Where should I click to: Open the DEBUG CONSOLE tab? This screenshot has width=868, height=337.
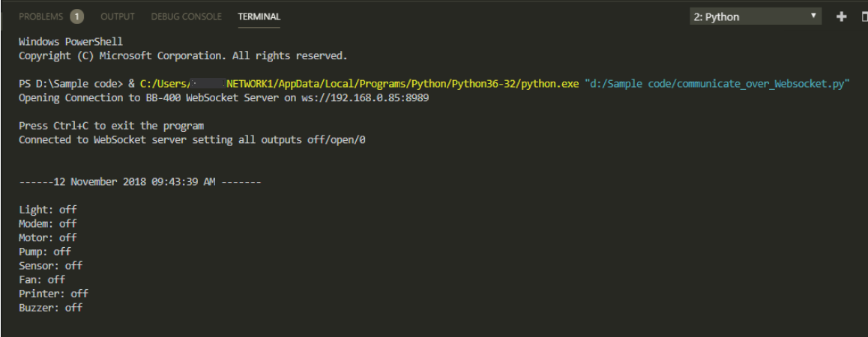186,16
